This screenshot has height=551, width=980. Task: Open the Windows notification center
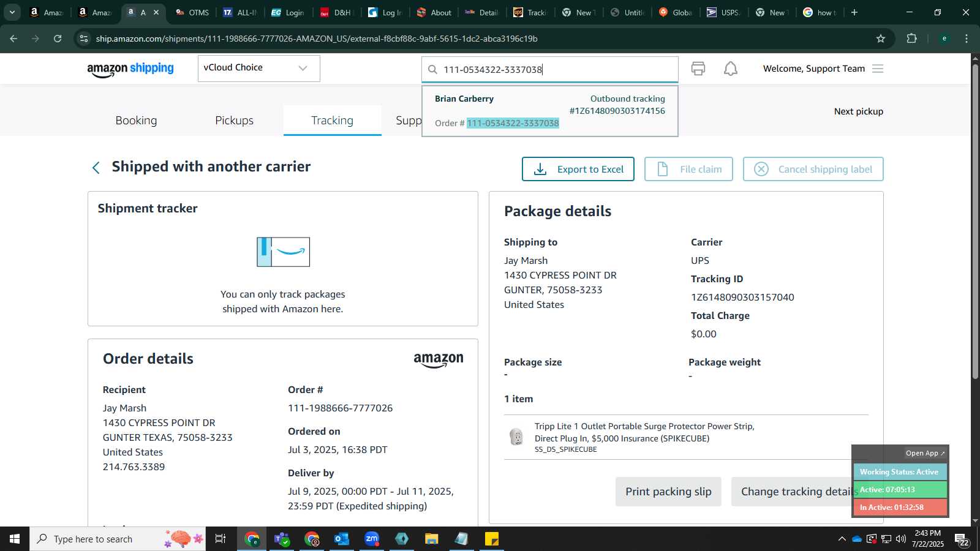pyautogui.click(x=962, y=539)
